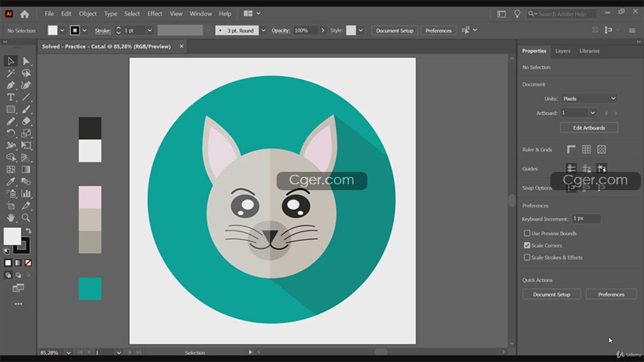Choose the Lasso tool
This screenshot has height=362, width=644.
point(26,73)
